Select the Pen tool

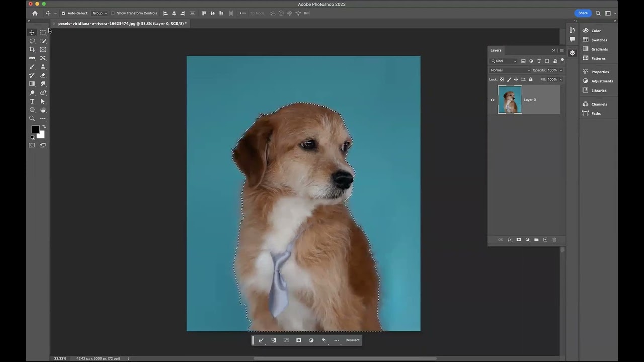(43, 93)
